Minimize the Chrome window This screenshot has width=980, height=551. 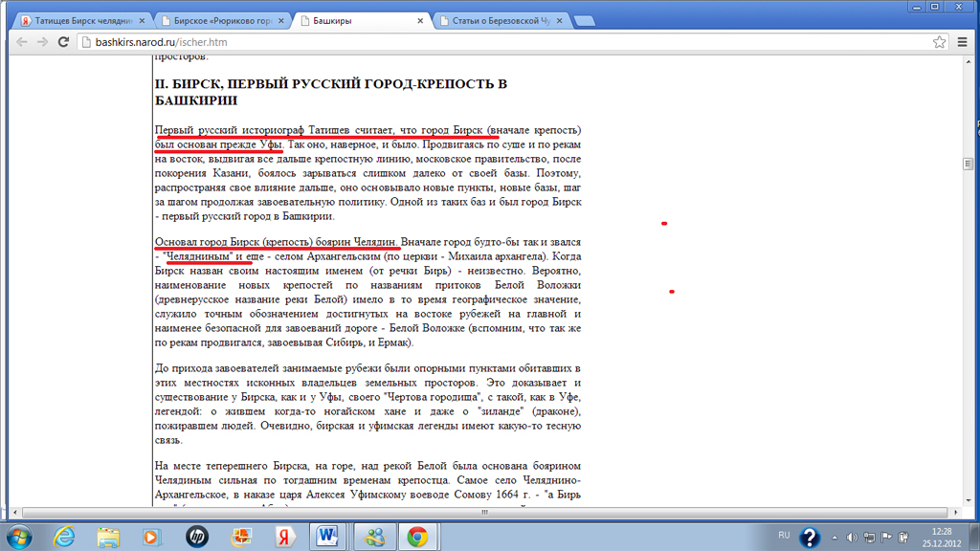916,7
